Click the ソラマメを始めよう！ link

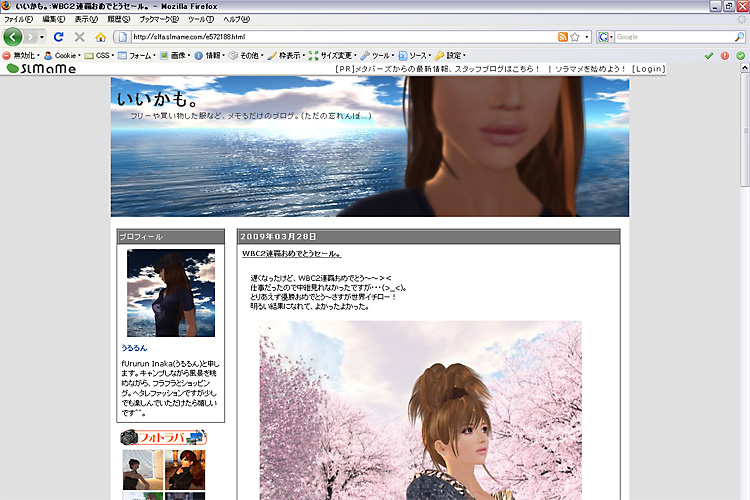(591, 69)
